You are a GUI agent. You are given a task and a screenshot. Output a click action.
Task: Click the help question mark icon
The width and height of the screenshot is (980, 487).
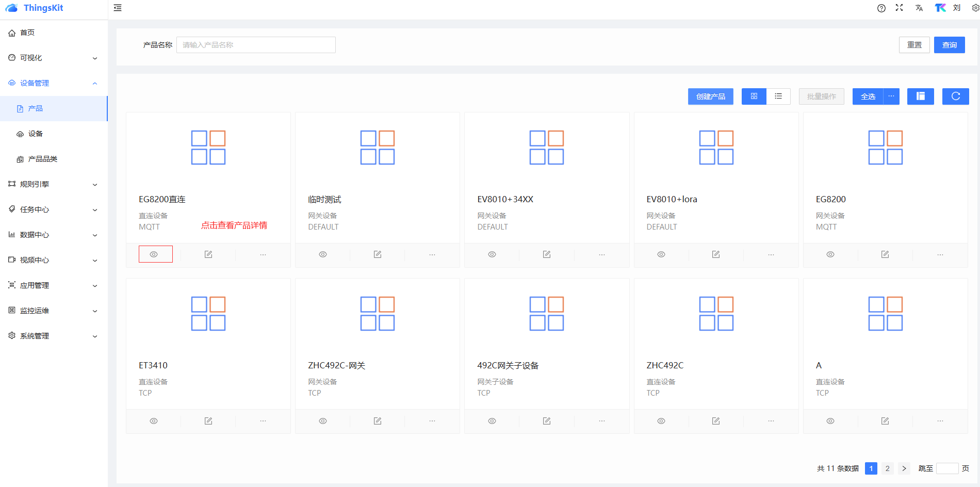tap(881, 8)
